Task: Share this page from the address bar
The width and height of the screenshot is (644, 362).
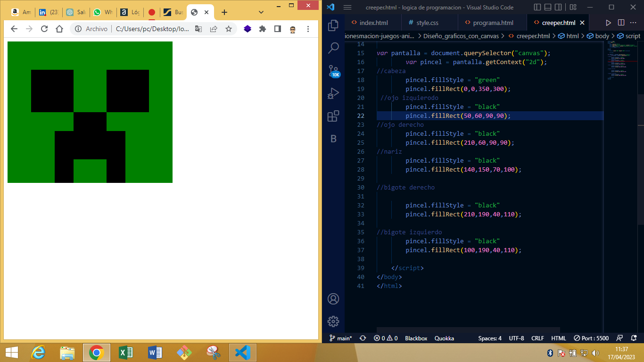Action: 214,29
